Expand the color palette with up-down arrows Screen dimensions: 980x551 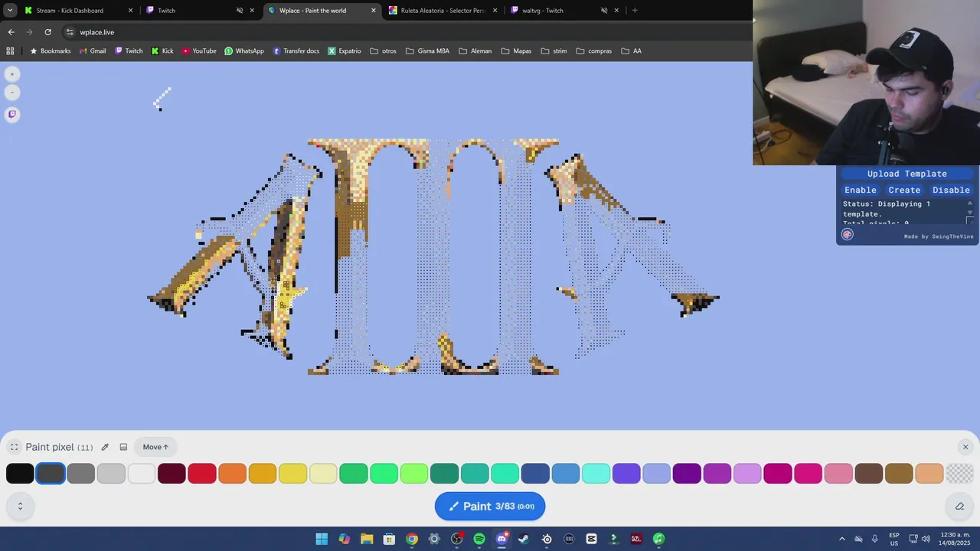(20, 506)
